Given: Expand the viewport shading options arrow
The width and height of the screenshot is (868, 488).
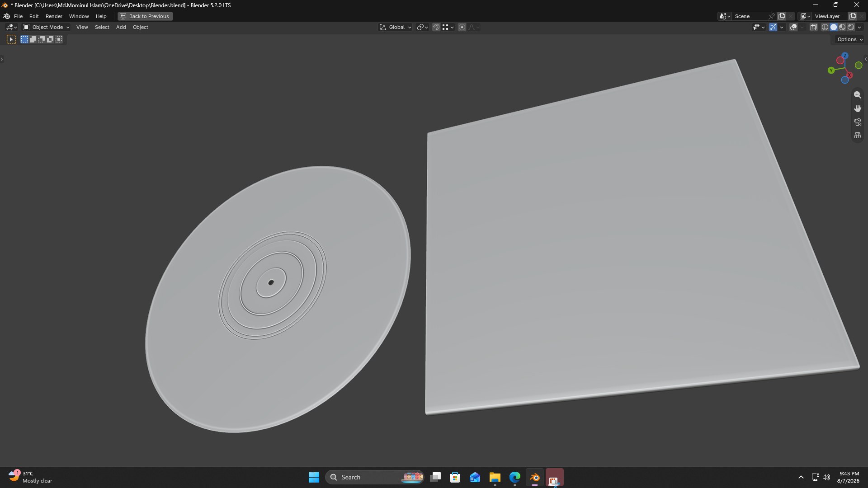Looking at the screenshot, I should (x=859, y=28).
